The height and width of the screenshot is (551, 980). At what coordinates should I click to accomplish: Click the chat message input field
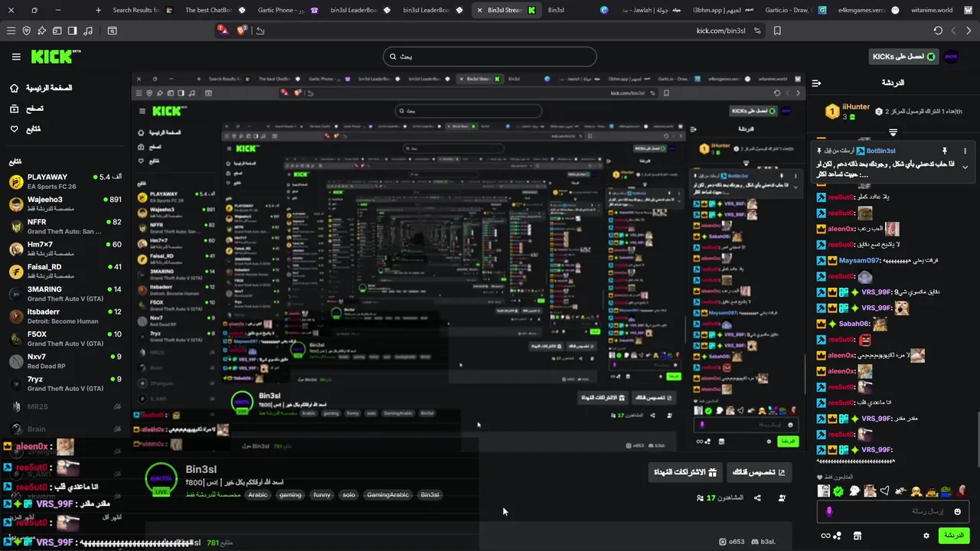click(893, 511)
